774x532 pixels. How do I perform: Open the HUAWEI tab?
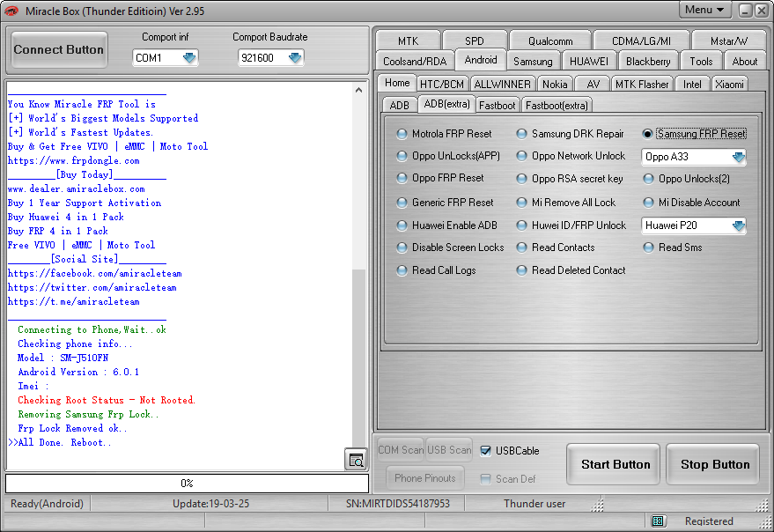[x=589, y=62]
